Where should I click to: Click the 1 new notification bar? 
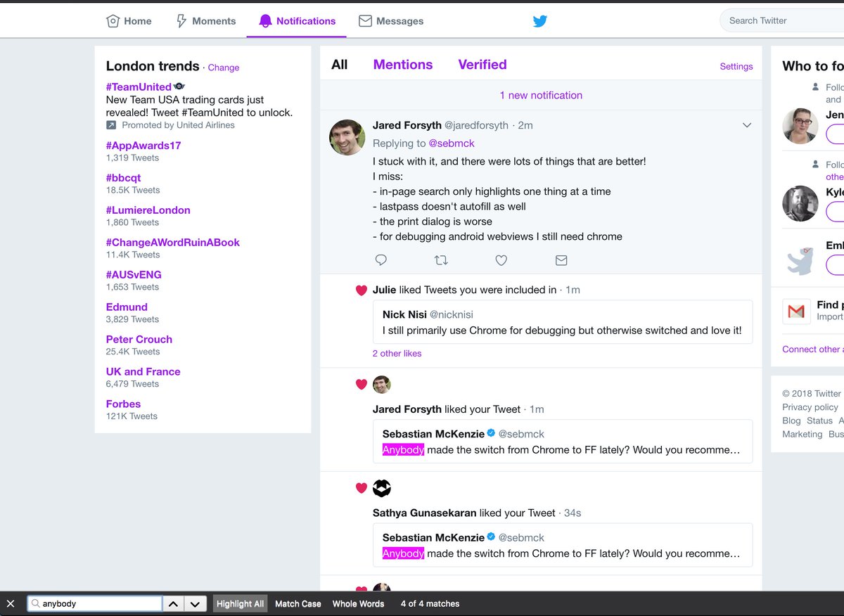(541, 95)
